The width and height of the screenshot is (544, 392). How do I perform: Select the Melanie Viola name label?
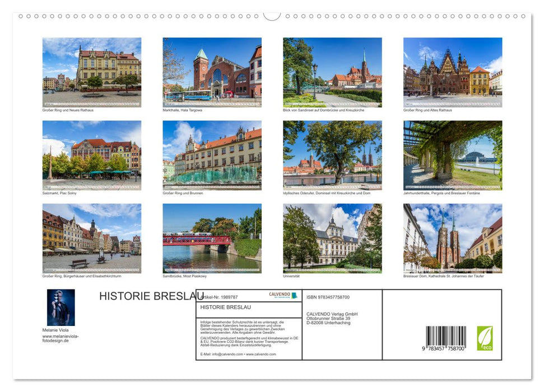pyautogui.click(x=55, y=330)
